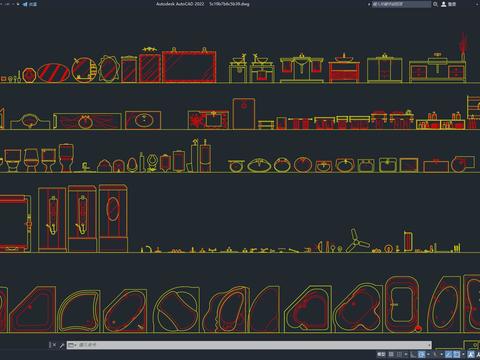This screenshot has height=360, width=480.
Task: Expand command line history arrow at right end
Action: point(429,345)
